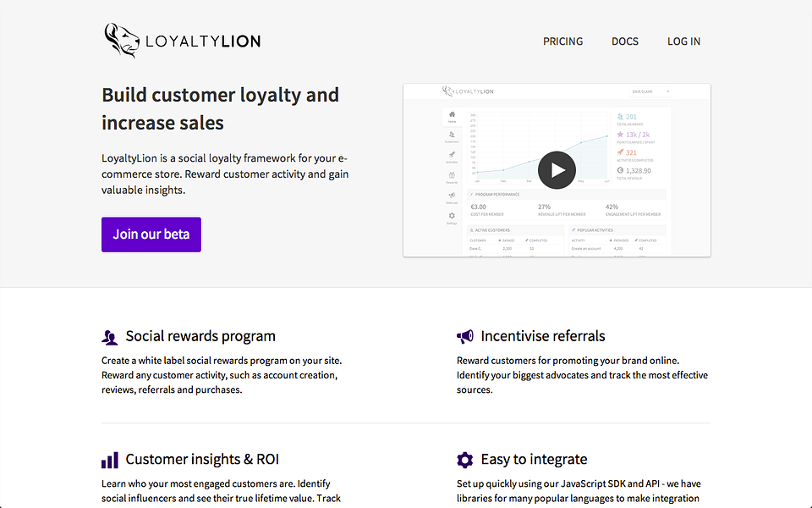Select the Activities rocket icon in sidebar
The width and height of the screenshot is (812, 508).
point(453,154)
